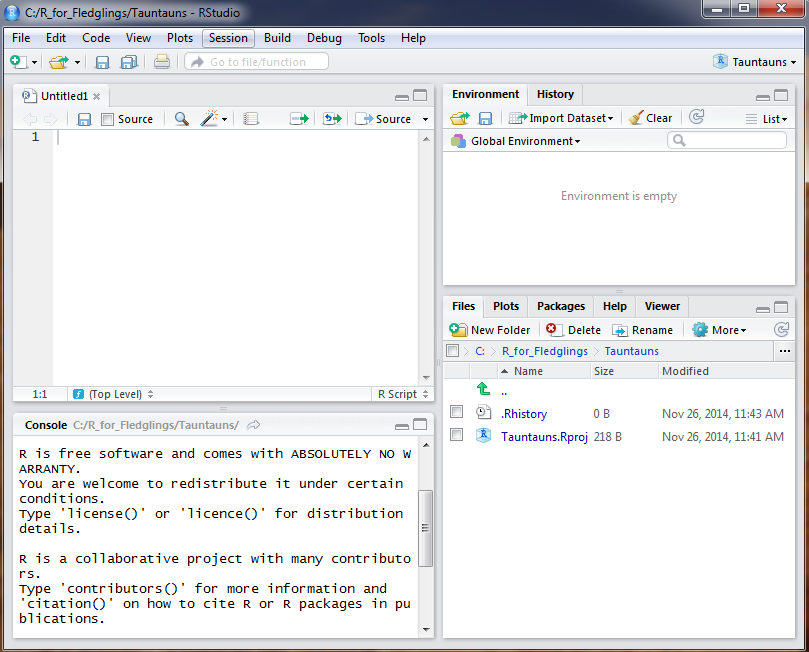
Task: Save current document from main toolbar
Action: 102,62
